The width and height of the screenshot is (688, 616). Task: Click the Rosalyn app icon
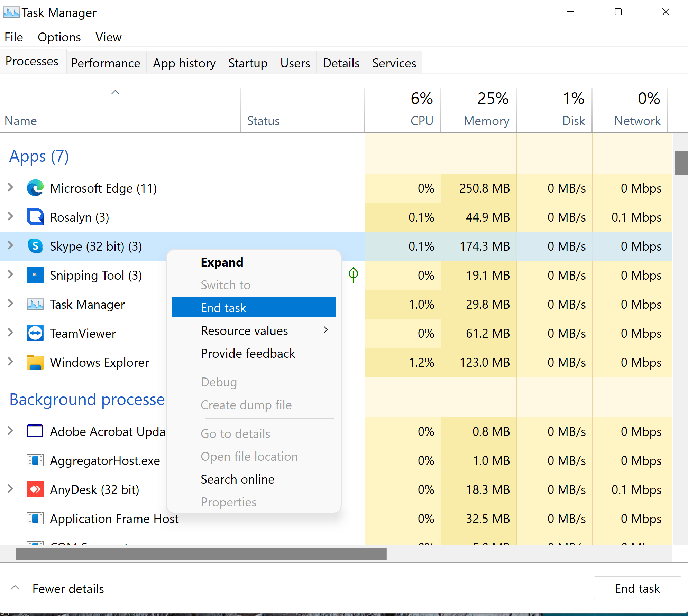(35, 217)
